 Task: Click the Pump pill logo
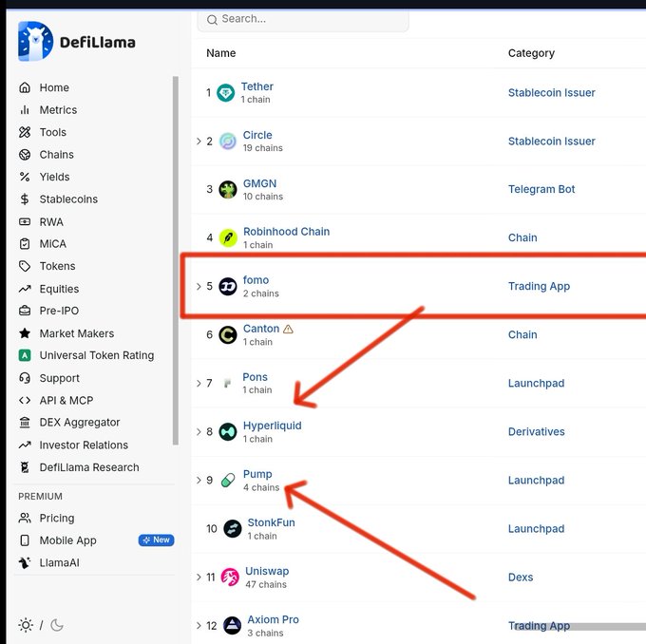tap(228, 480)
